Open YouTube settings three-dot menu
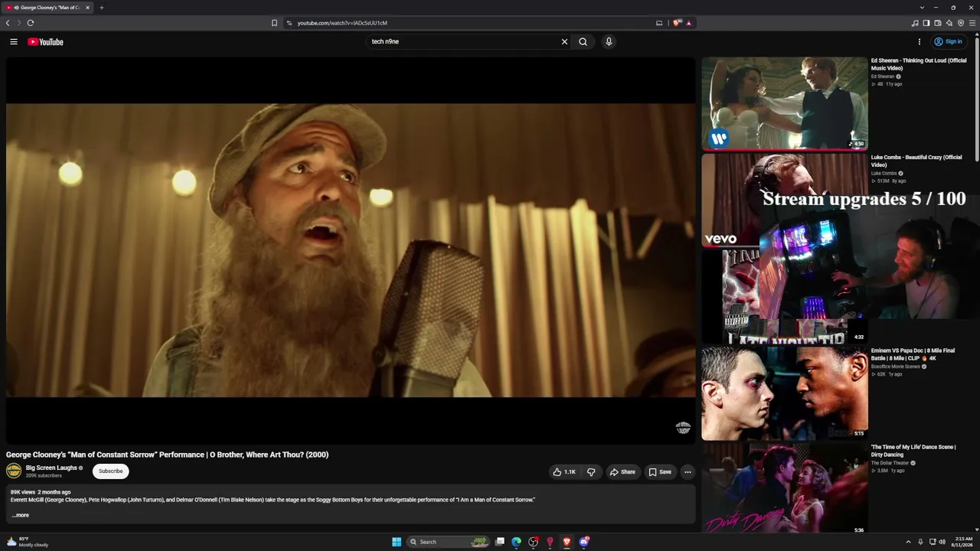Screen dimensions: 980x551 click(x=920, y=42)
